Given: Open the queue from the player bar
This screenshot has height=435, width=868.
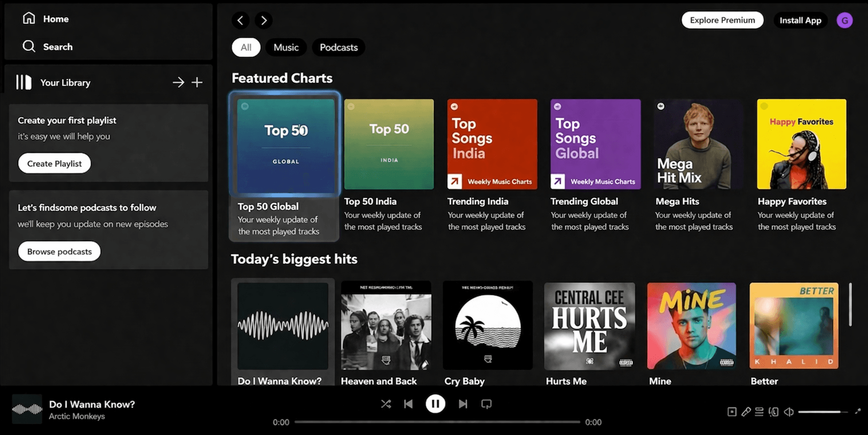Looking at the screenshot, I should pos(759,412).
